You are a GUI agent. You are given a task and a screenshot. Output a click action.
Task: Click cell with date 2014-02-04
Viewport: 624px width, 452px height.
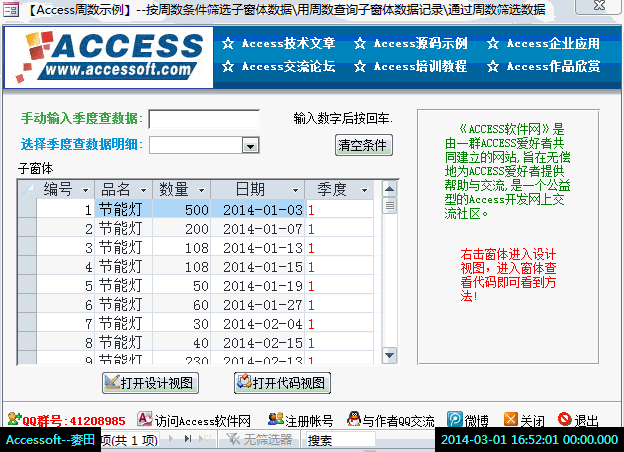258,323
